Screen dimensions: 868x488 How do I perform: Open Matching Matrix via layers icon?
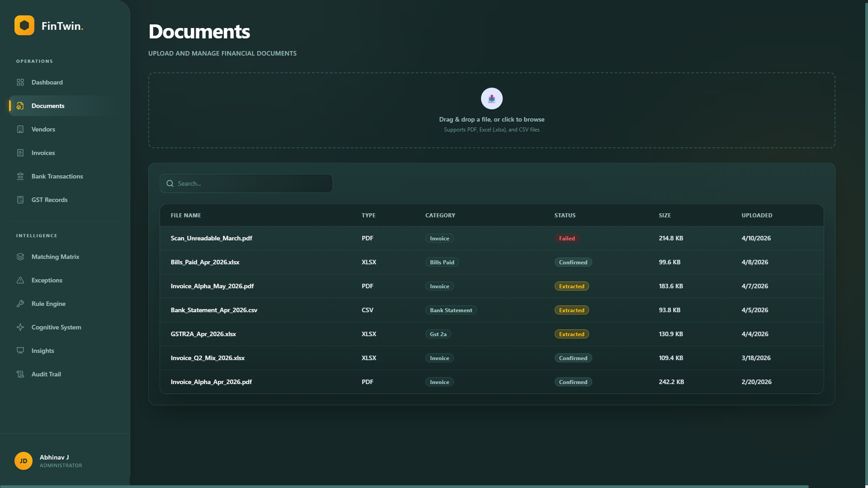pos(20,257)
